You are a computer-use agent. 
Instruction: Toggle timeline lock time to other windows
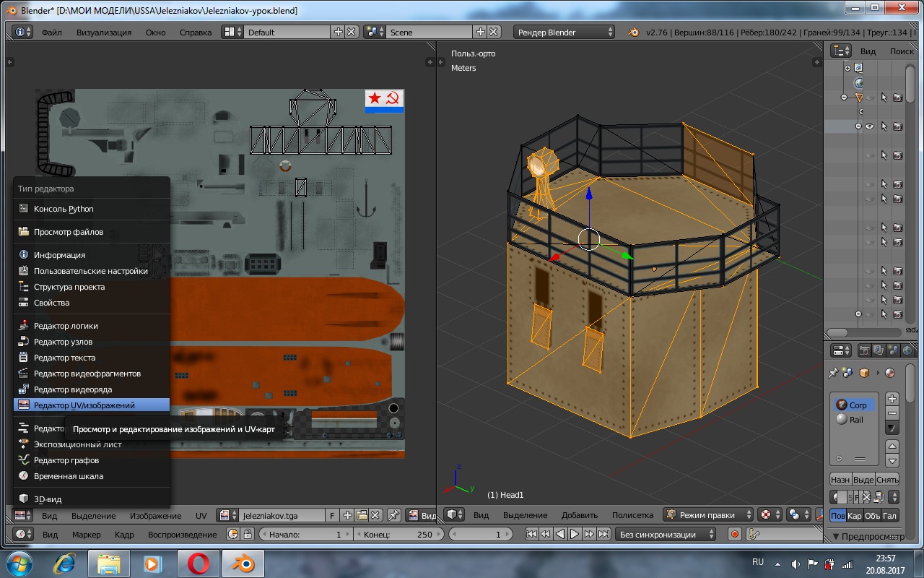248,535
